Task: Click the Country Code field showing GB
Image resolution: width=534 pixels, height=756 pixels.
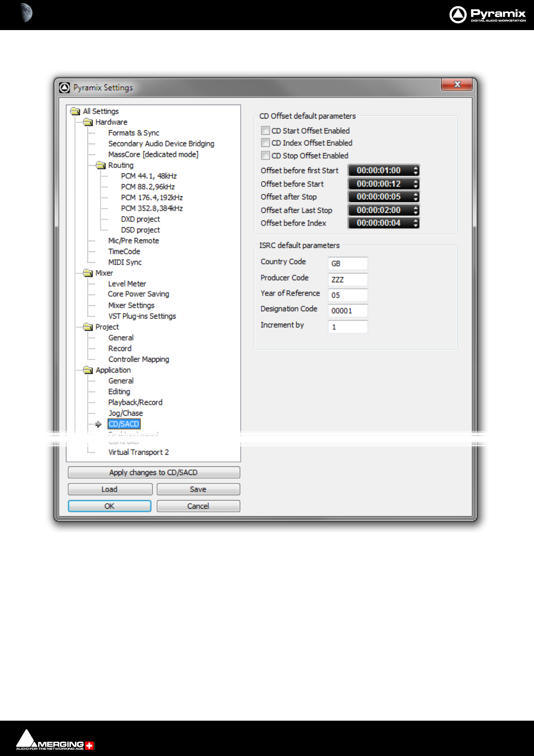Action: click(348, 264)
